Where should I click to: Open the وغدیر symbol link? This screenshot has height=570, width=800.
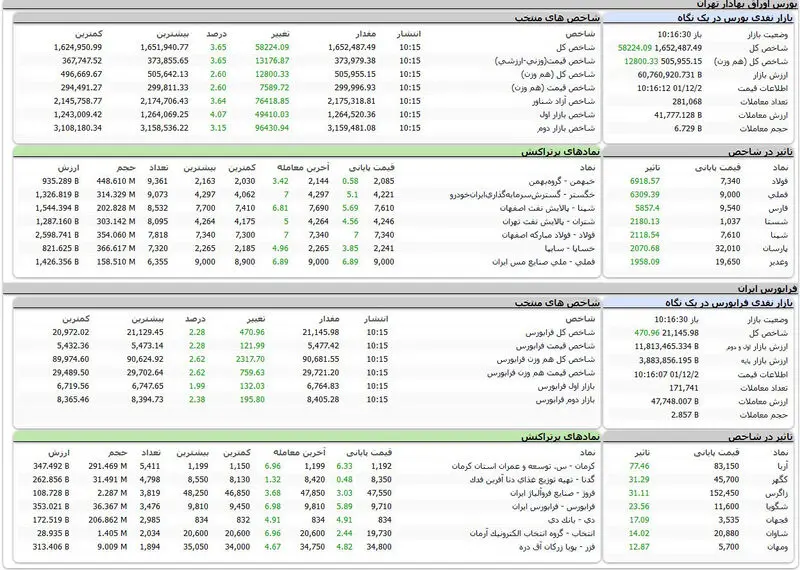click(778, 262)
